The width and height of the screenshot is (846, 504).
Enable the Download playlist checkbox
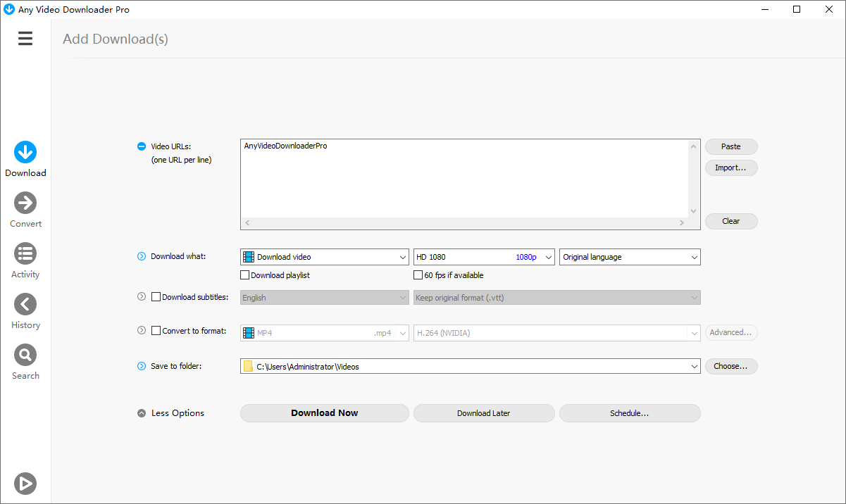245,275
